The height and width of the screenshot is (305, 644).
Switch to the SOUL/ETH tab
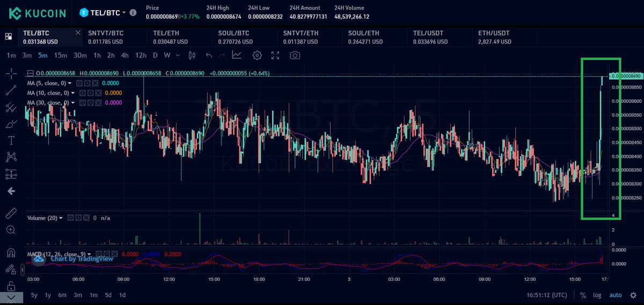(375, 37)
